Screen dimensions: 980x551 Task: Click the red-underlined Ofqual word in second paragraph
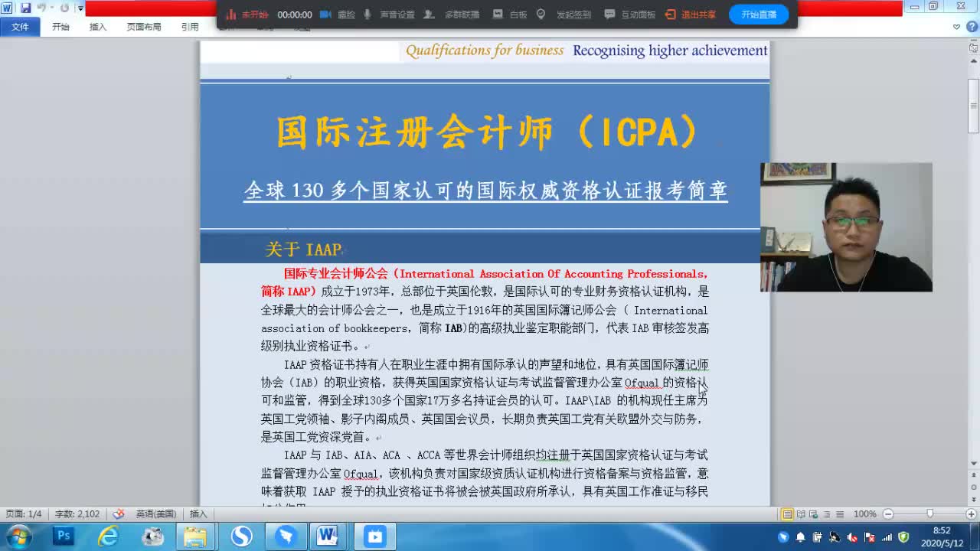(642, 383)
